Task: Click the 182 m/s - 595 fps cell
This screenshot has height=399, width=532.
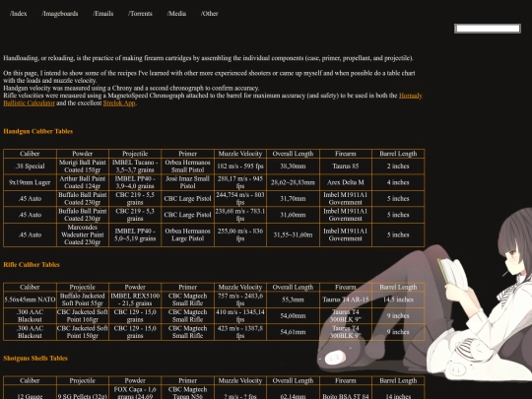Action: tap(240, 166)
